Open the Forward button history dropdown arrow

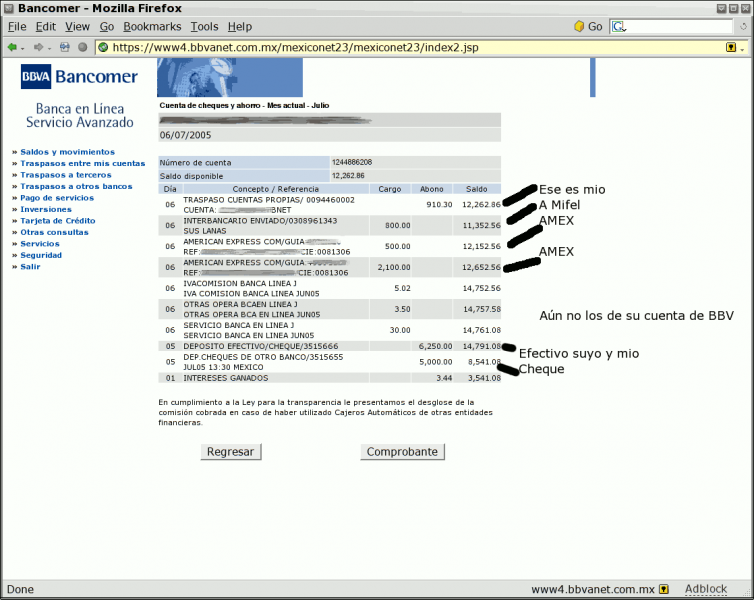point(50,47)
